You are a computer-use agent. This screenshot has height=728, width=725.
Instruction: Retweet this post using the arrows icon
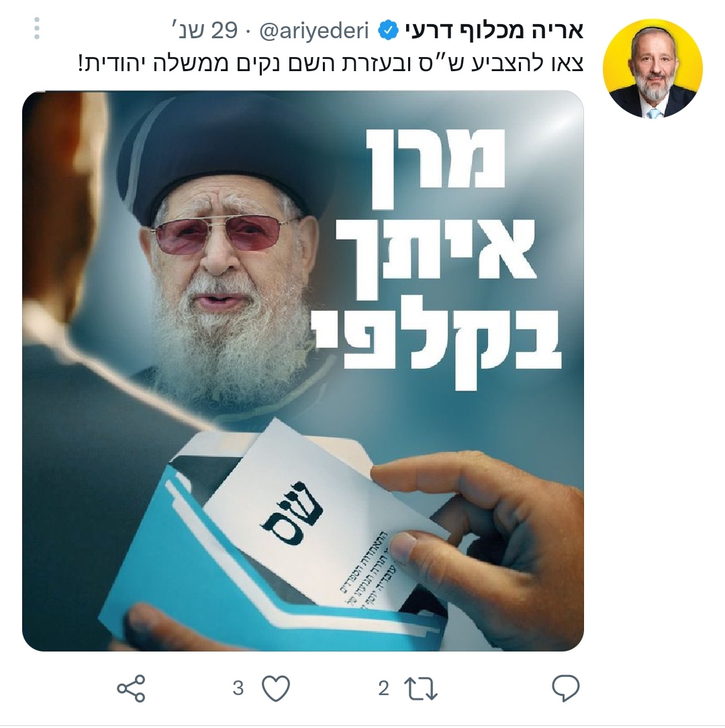pos(421,688)
